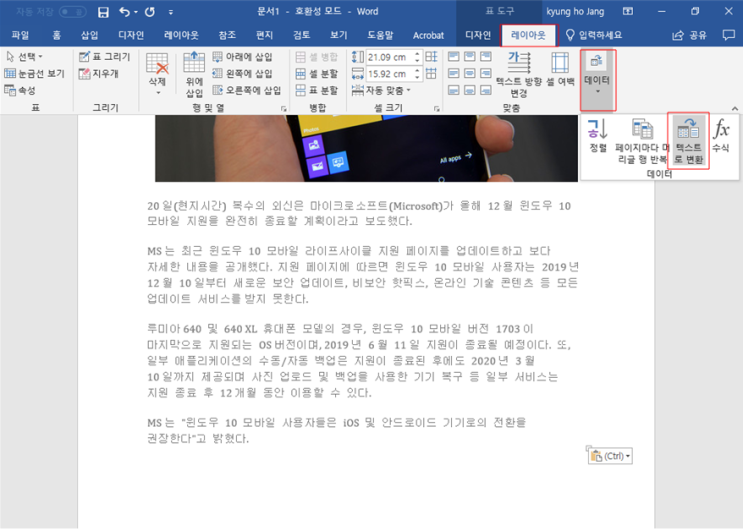Image resolution: width=743 pixels, height=531 pixels.
Task: Open the 삽입 tab
Action: coord(89,35)
